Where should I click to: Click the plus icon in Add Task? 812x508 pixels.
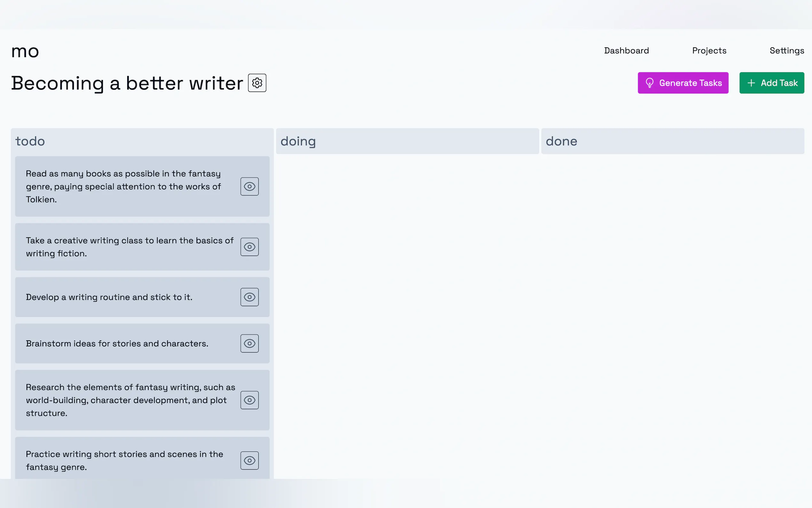pos(751,83)
